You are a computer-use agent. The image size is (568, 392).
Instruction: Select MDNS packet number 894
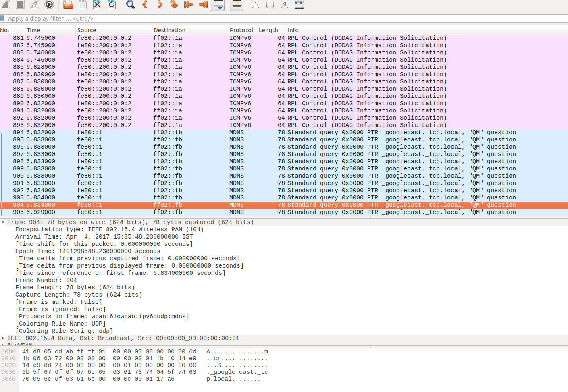coord(284,133)
